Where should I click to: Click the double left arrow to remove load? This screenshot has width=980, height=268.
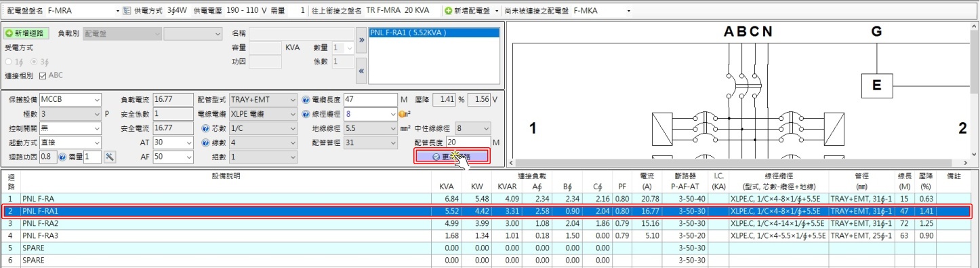pyautogui.click(x=361, y=71)
